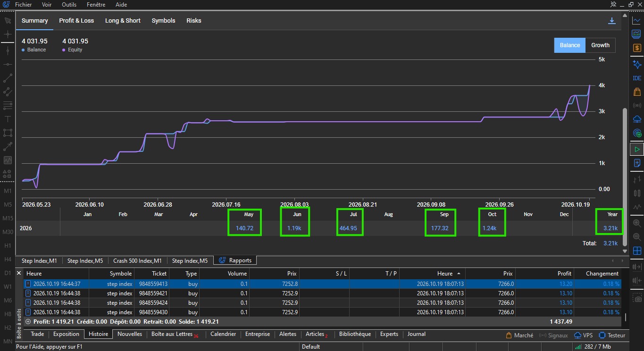Screen dimensions: 644x351
Task: Click the green play algo trading icon
Action: [x=637, y=150]
